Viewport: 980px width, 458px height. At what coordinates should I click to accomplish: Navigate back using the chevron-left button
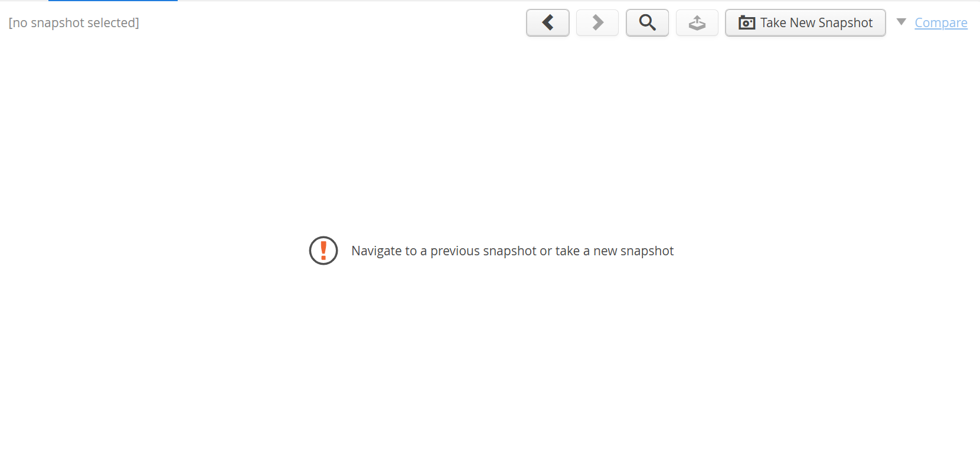548,22
